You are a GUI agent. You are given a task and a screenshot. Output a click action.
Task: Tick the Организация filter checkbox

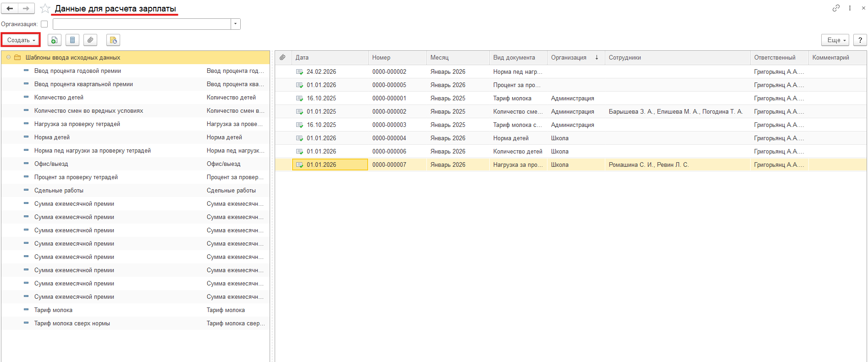tap(44, 24)
